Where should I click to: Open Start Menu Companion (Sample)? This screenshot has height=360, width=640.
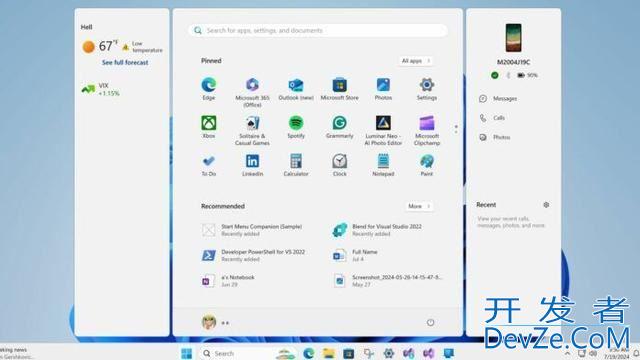[252, 230]
